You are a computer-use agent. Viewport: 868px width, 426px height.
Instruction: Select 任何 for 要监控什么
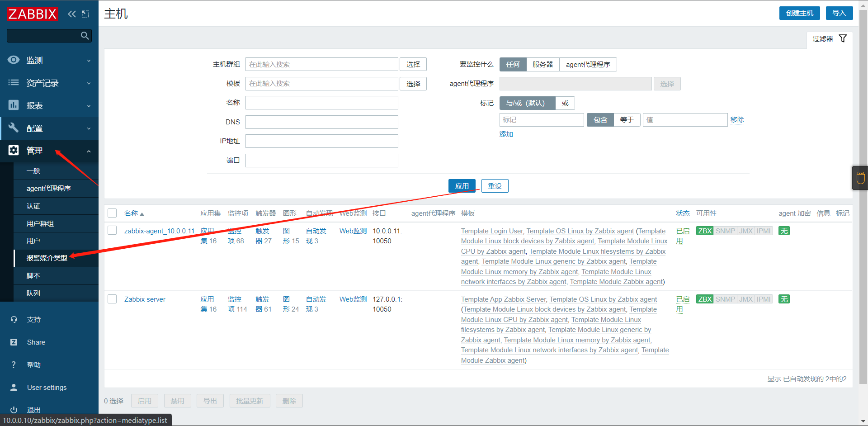pyautogui.click(x=513, y=65)
